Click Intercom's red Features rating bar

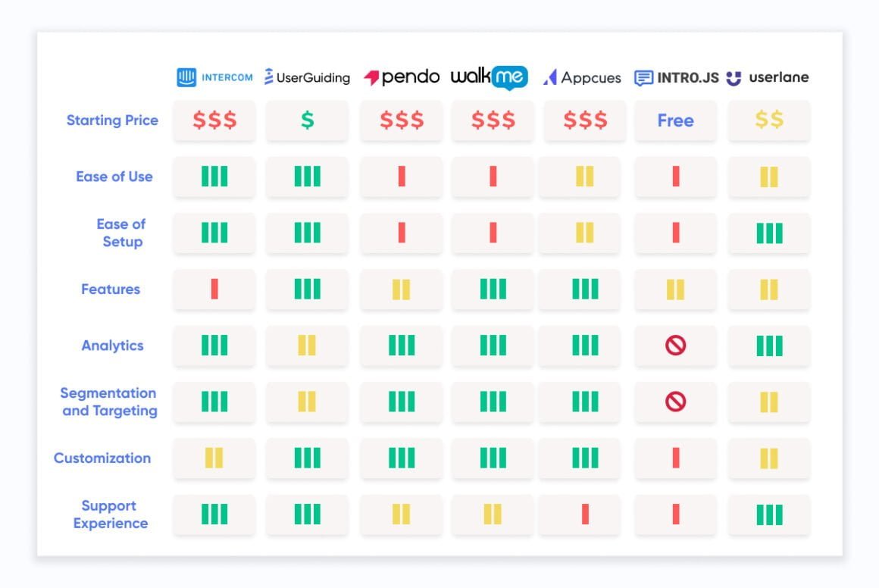pyautogui.click(x=214, y=289)
